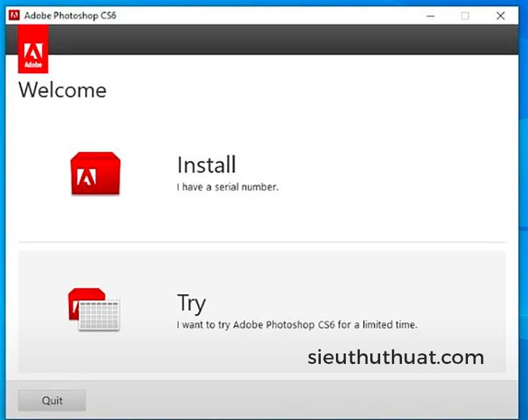Select the Try heading
The image size is (528, 420).
[x=191, y=303]
